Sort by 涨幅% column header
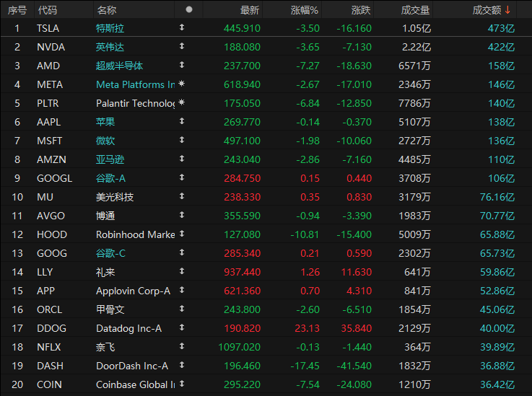Viewport: 532px width, 396px height. (305, 10)
